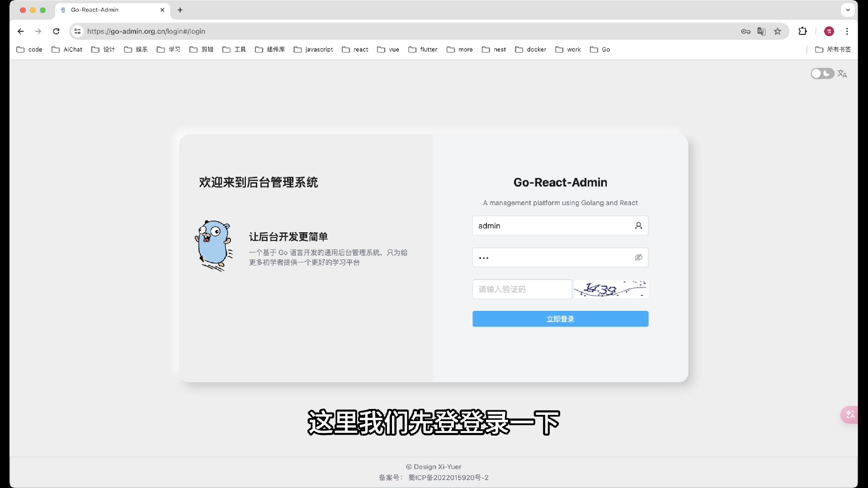Open the work bookmarks folder
This screenshot has width=868, height=488.
[568, 50]
